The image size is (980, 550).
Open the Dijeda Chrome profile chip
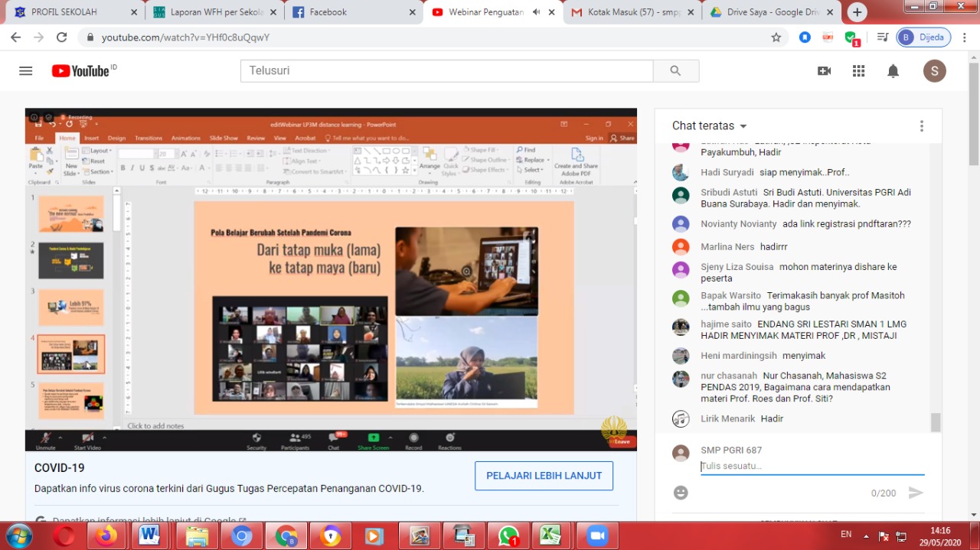click(x=923, y=37)
